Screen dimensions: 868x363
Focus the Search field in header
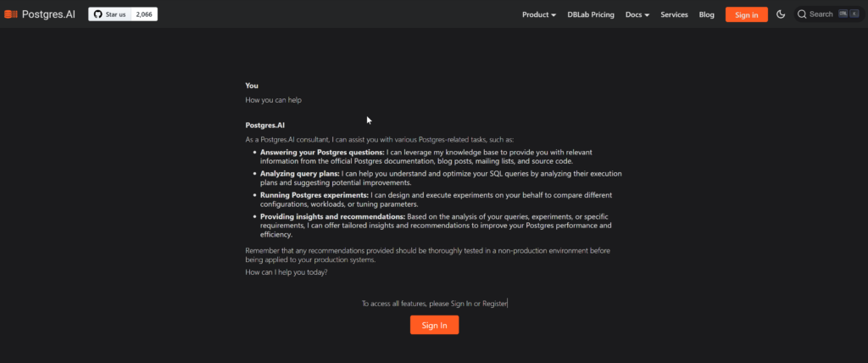pyautogui.click(x=821, y=14)
